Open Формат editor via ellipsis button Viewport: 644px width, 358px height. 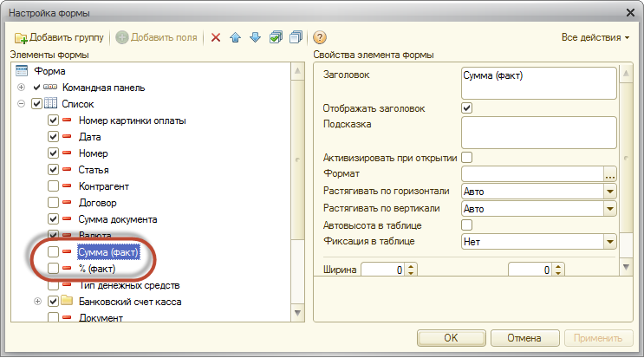pyautogui.click(x=610, y=174)
